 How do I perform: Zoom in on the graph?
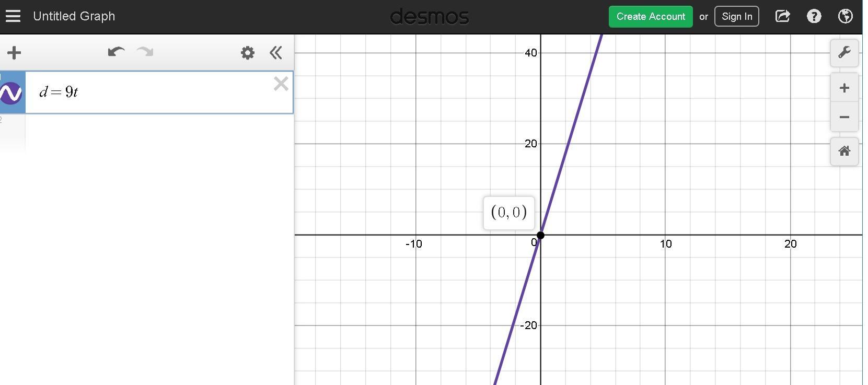(844, 88)
